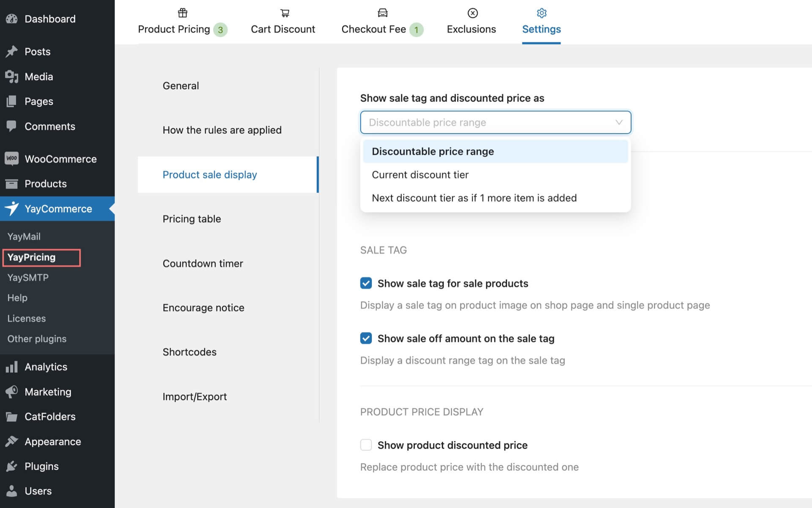Click the WooCommerce woo icon
The width and height of the screenshot is (812, 508).
click(x=11, y=159)
